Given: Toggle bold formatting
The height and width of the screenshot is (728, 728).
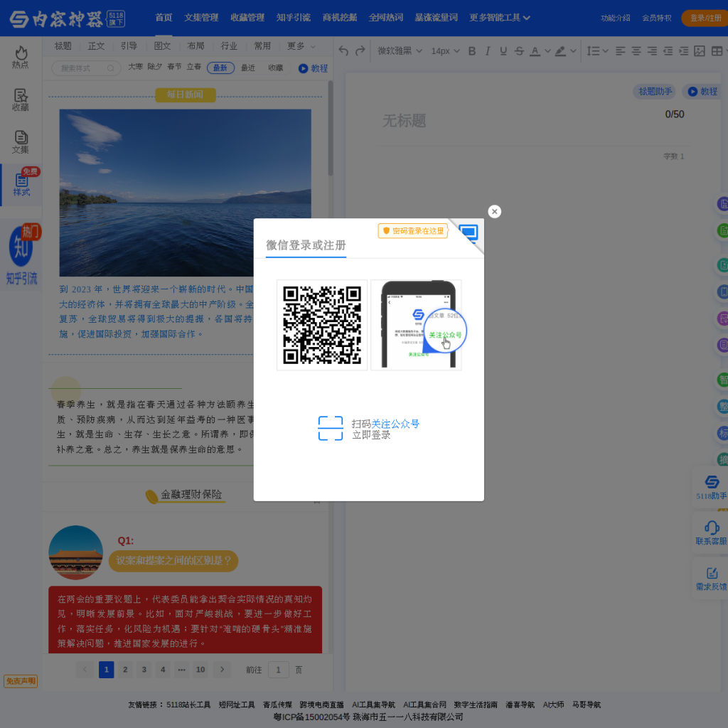Looking at the screenshot, I should (x=472, y=51).
